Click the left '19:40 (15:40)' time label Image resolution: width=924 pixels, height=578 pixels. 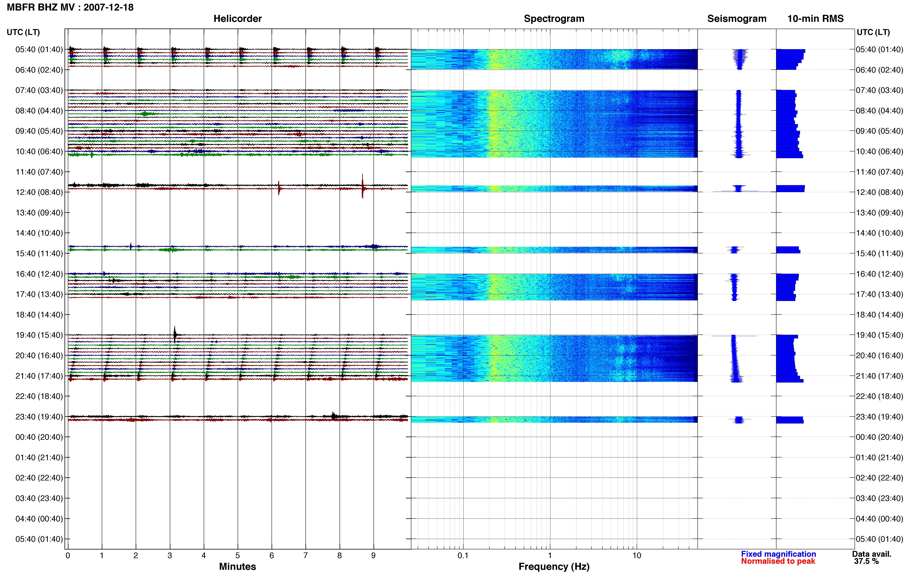(x=39, y=335)
